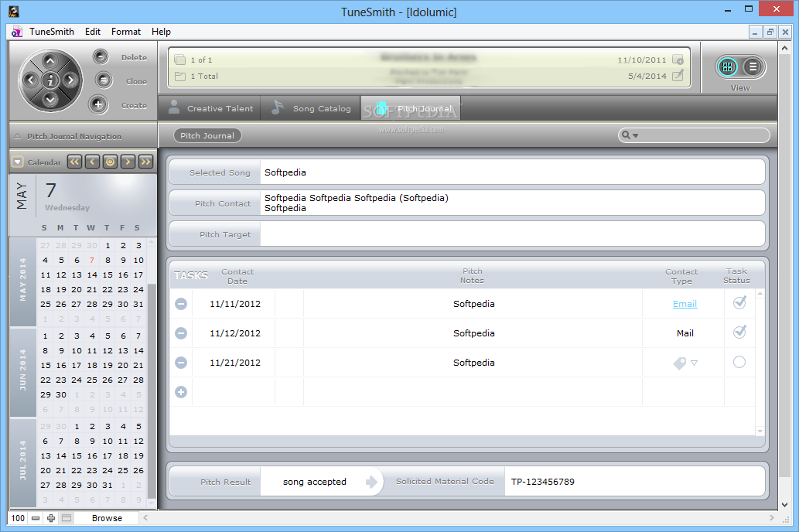Click the tasks list scroll-down arrow
Screen dimensions: 799x532
coord(760,431)
